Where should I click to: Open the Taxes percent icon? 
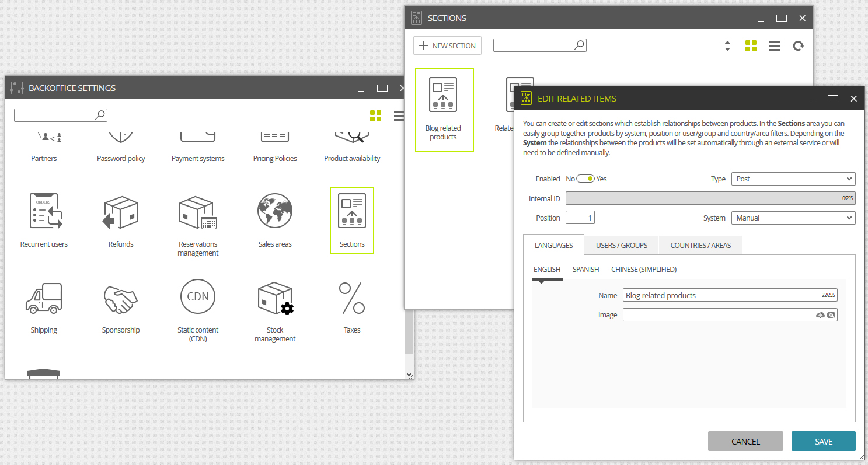(352, 298)
